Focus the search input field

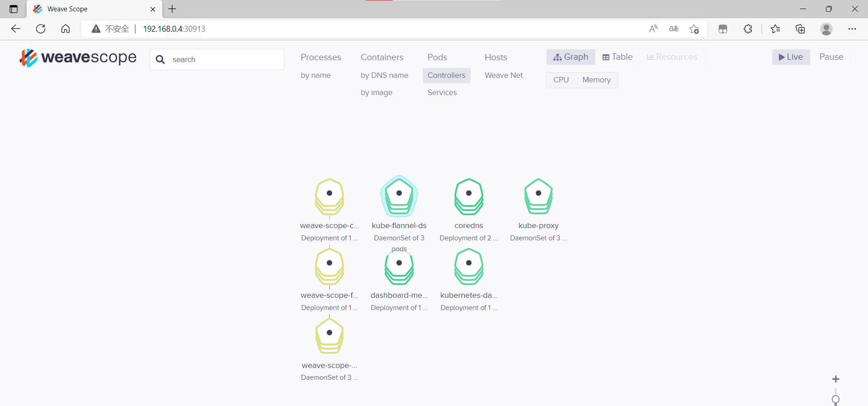217,59
